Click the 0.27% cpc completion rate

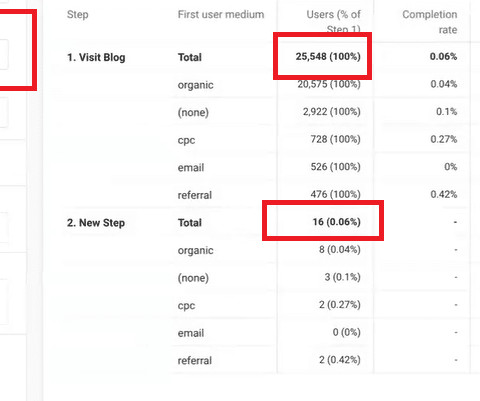coord(444,139)
